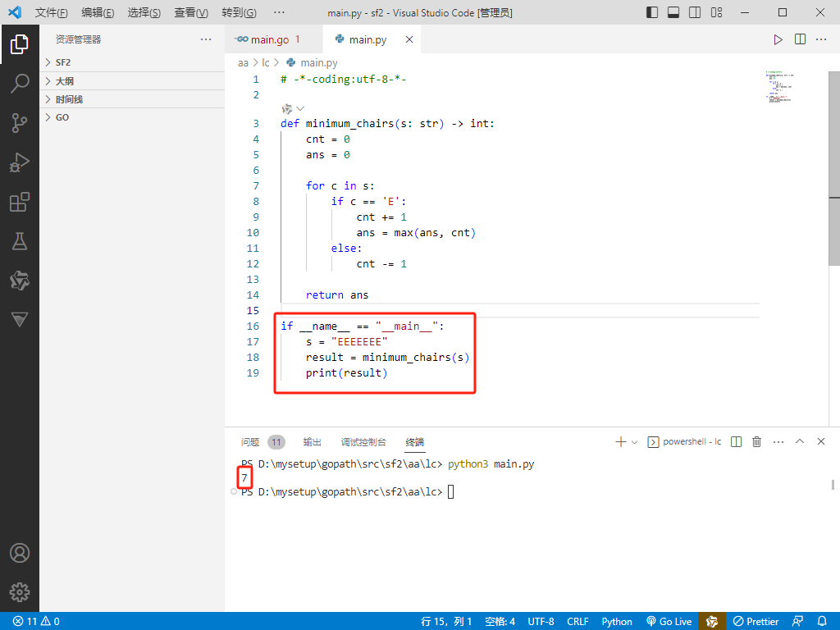Click the Prettier status item
840x630 pixels.
(756, 622)
